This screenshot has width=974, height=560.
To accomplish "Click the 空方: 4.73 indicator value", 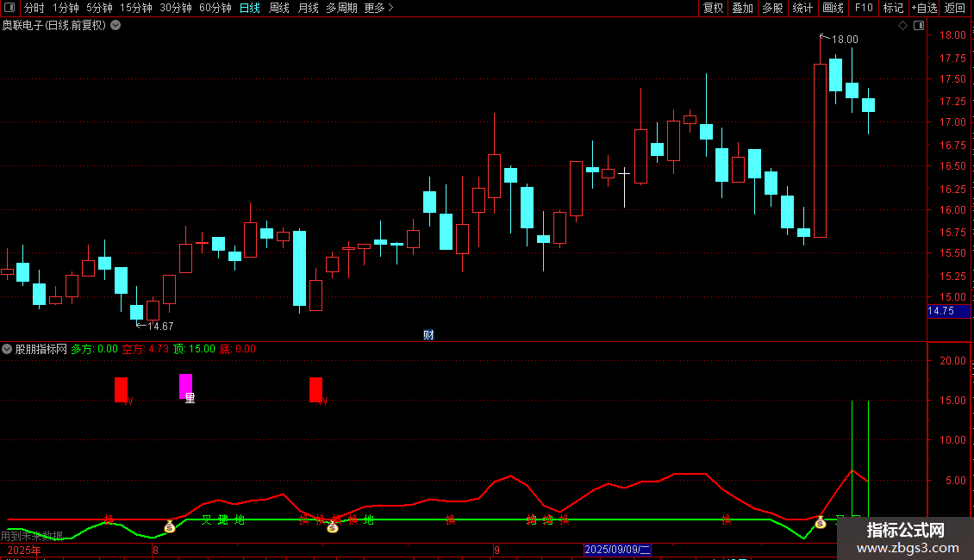I will pos(146,349).
